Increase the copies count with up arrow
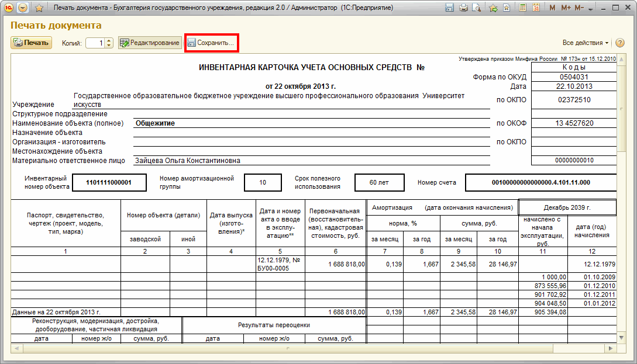 point(109,40)
